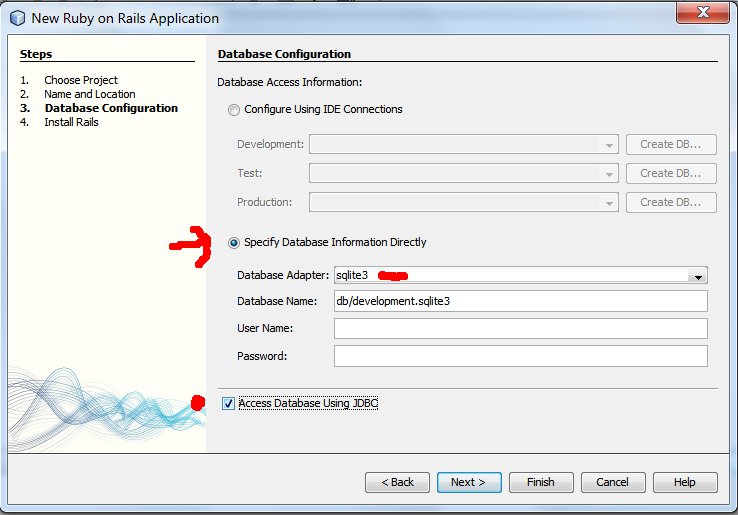Close the New Ruby on Rails dialog
The height and width of the screenshot is (515, 738).
pyautogui.click(x=703, y=12)
